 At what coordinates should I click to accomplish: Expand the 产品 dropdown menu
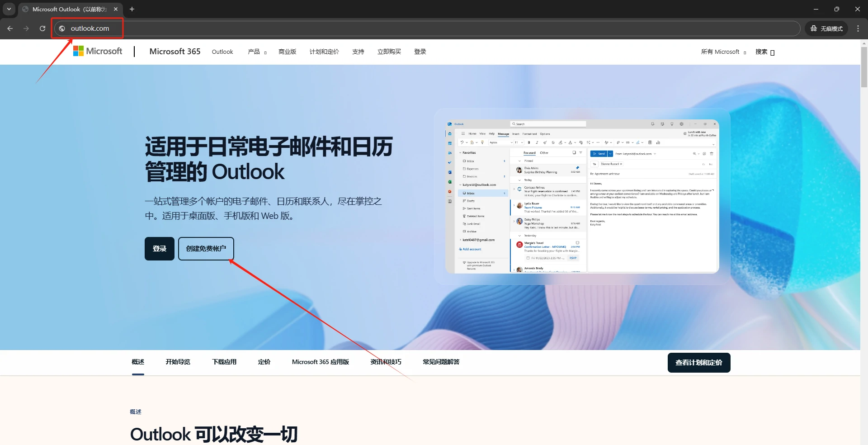click(257, 52)
